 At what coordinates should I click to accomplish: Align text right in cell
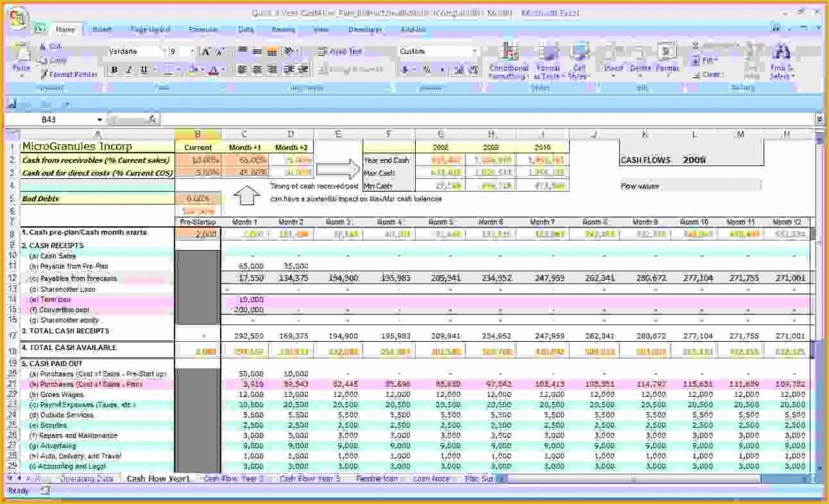tap(272, 70)
